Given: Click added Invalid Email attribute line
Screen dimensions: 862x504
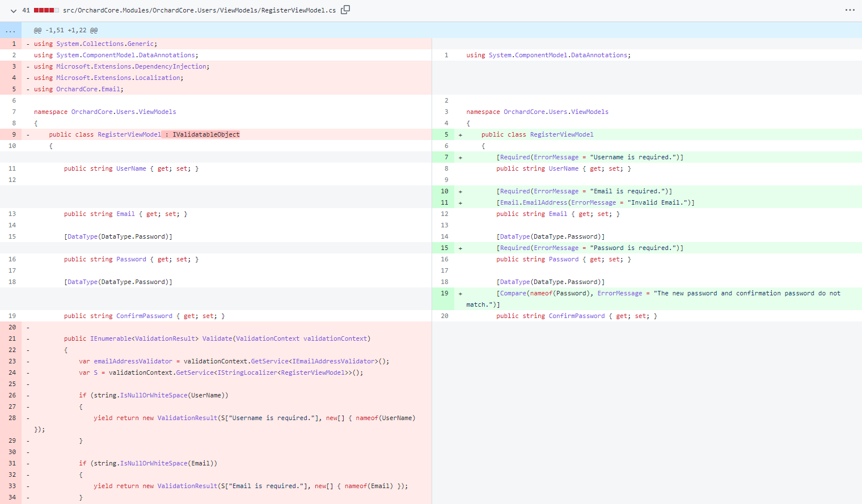Looking at the screenshot, I should tap(595, 202).
